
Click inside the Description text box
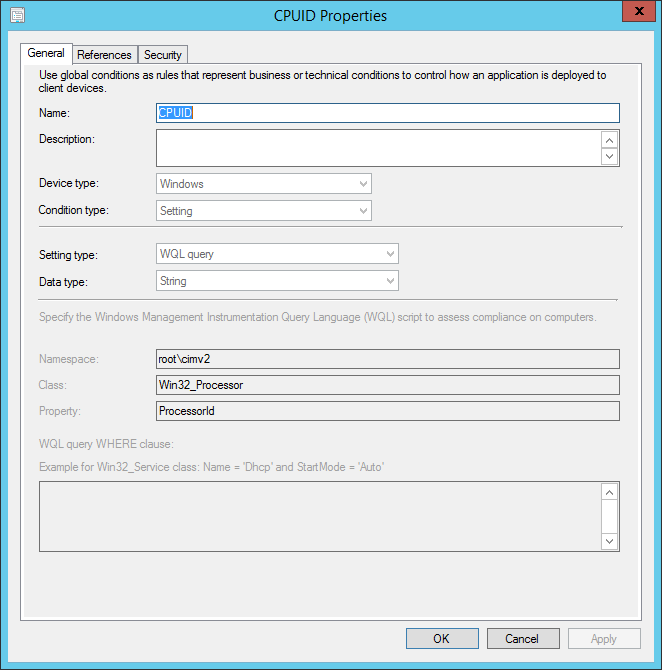coord(378,148)
